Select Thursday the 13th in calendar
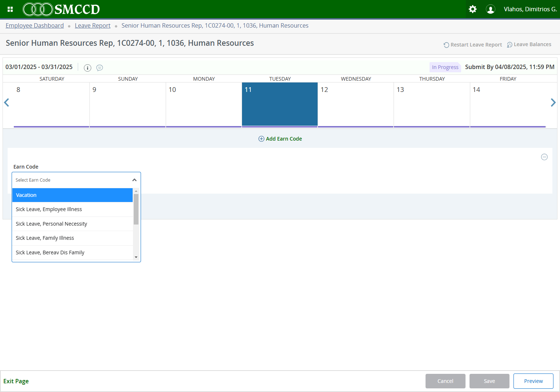Screen dimensions: 560x392 [432, 105]
